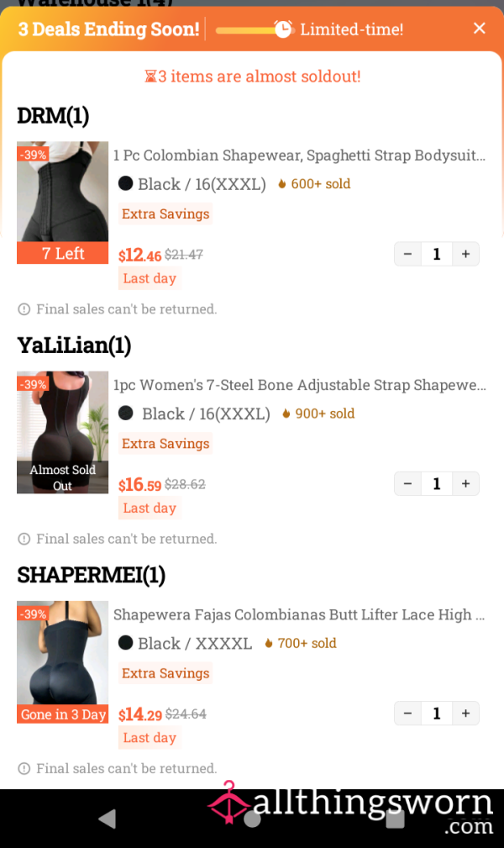Open the SHAPERMEI Gone in 3 Day thumbnail
504x848 pixels.
62,662
